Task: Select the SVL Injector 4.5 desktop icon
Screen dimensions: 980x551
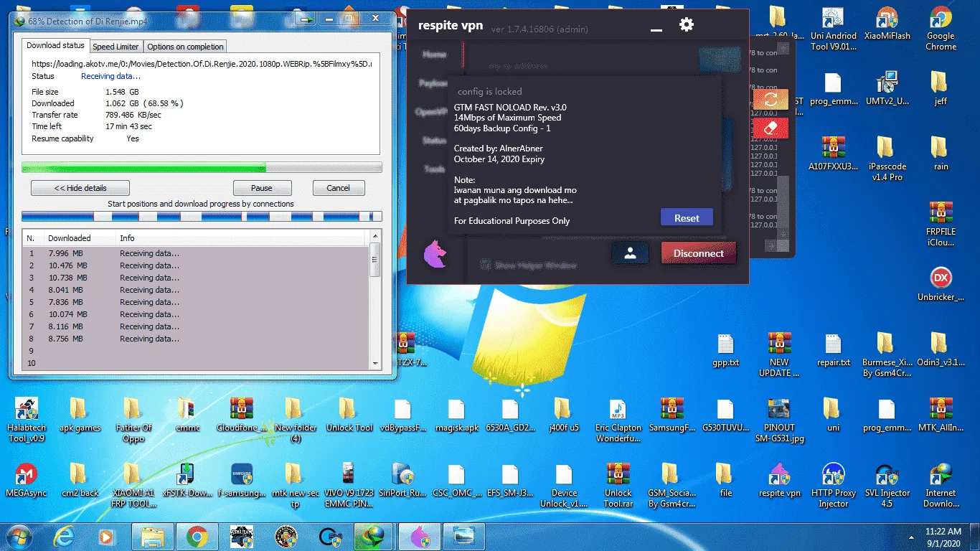Action: pyautogui.click(x=887, y=486)
